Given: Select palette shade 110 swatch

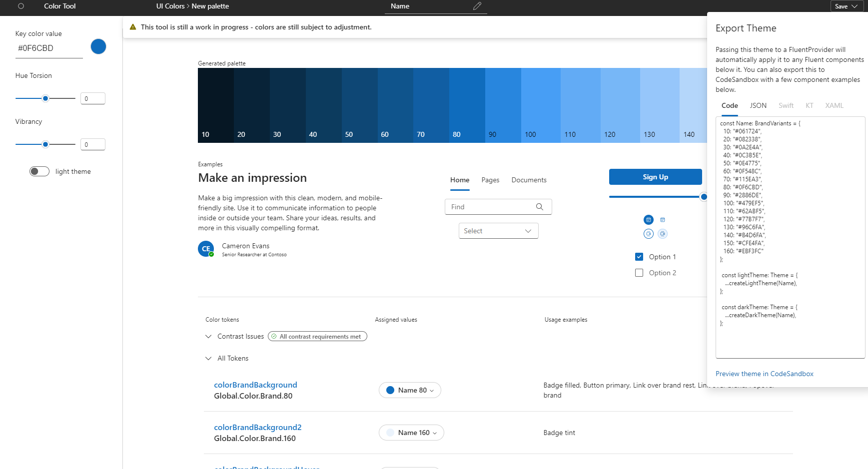Looking at the screenshot, I should pos(580,105).
